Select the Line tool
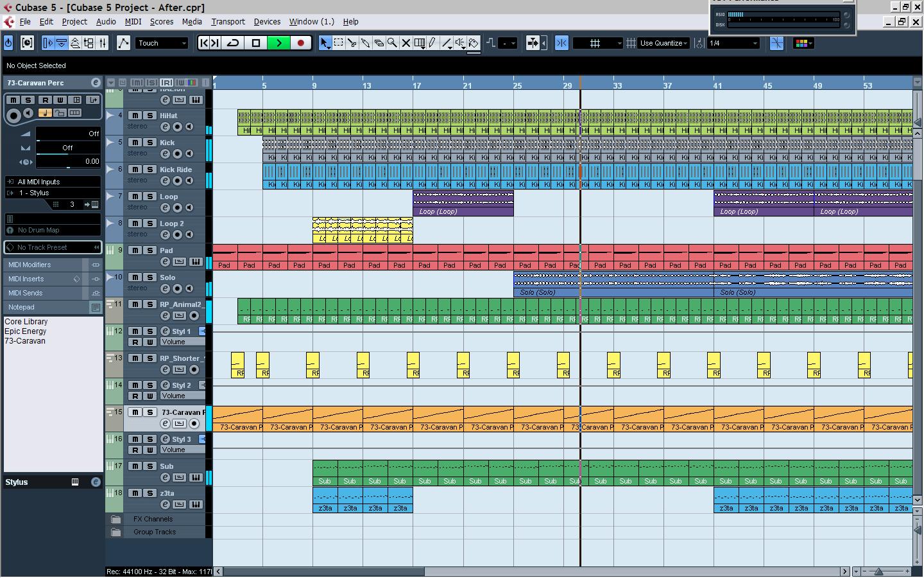The height and width of the screenshot is (578, 924). [447, 43]
